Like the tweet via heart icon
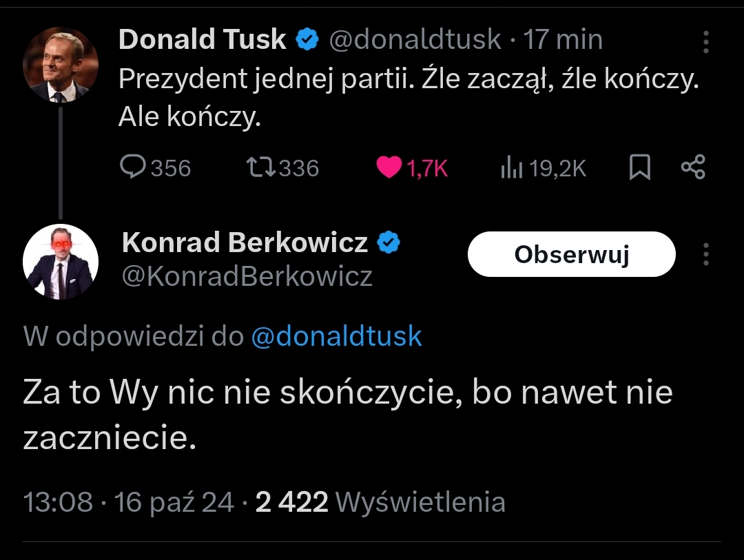The image size is (744, 560). click(389, 167)
